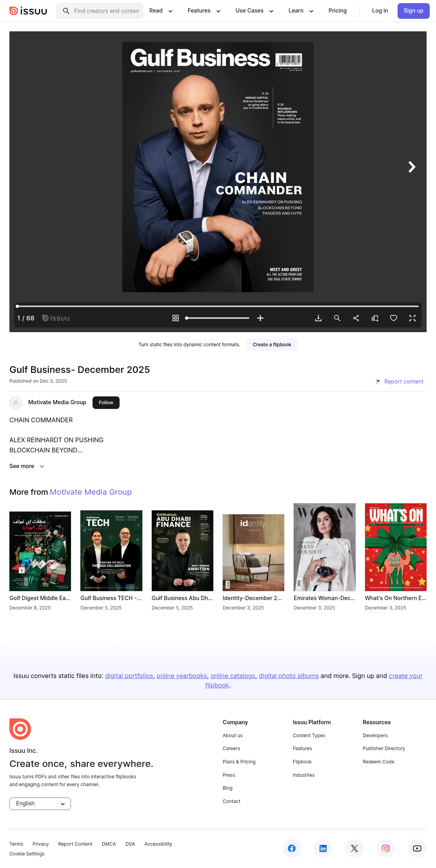Open Careers footer link
This screenshot has height=868, width=436.
coord(231,749)
